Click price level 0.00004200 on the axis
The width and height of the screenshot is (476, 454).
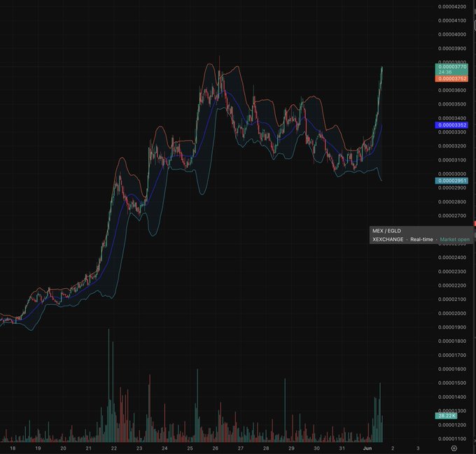[452, 7]
